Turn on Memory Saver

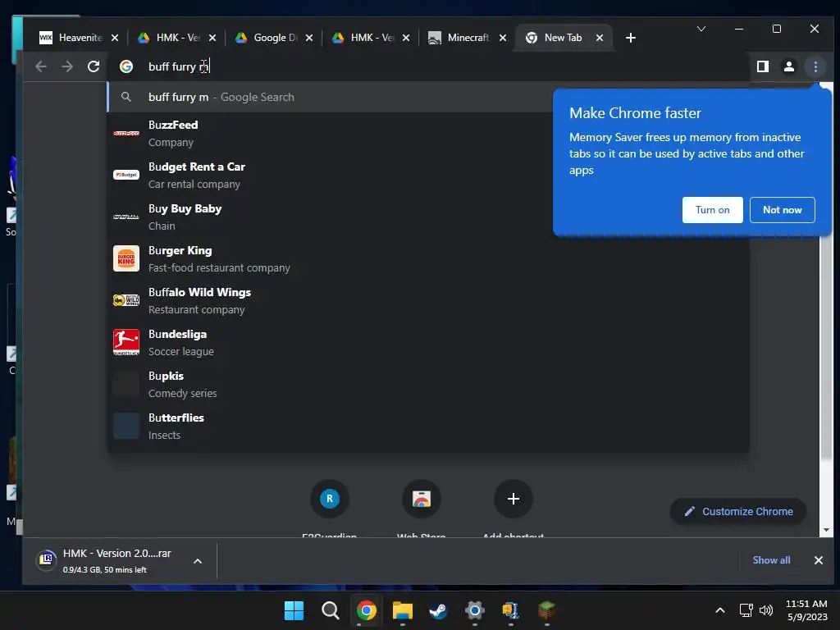pyautogui.click(x=713, y=210)
